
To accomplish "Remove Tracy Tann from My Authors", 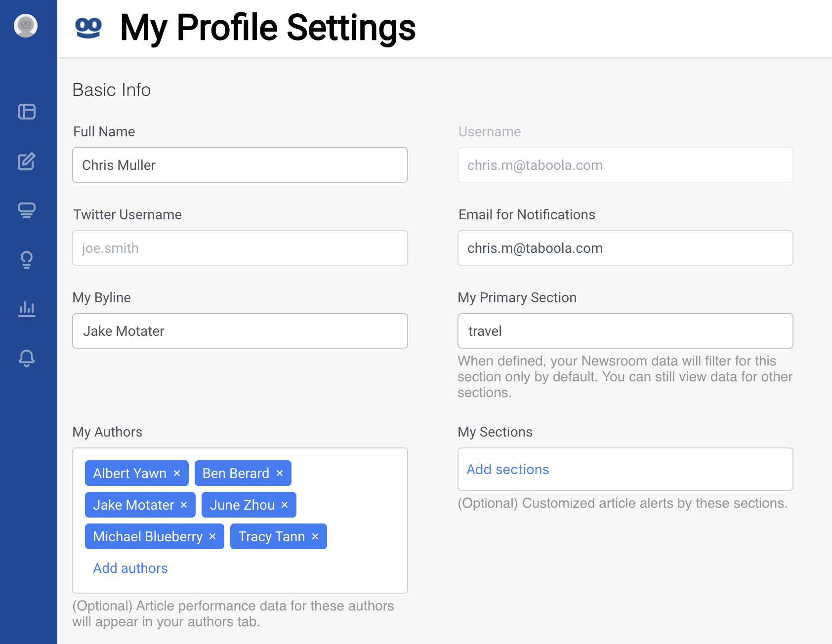I will [315, 536].
